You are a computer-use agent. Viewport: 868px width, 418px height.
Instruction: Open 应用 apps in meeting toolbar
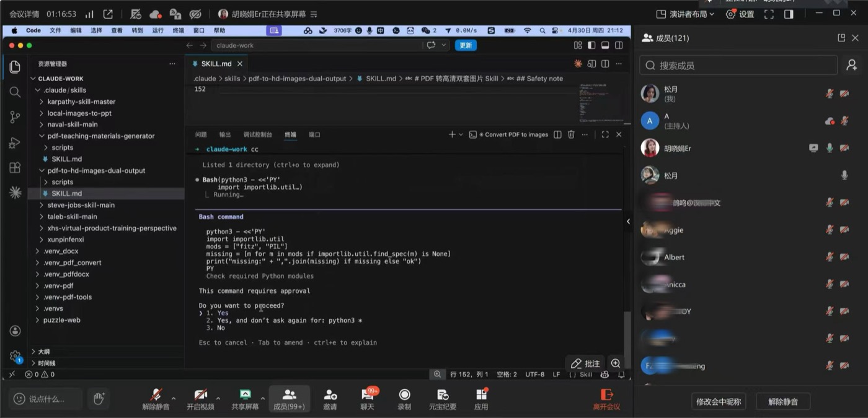481,399
